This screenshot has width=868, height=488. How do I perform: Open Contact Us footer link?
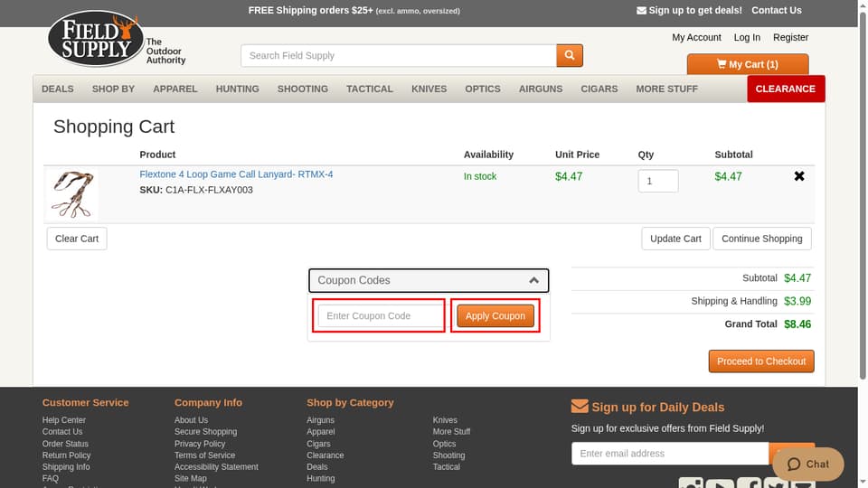click(x=62, y=432)
